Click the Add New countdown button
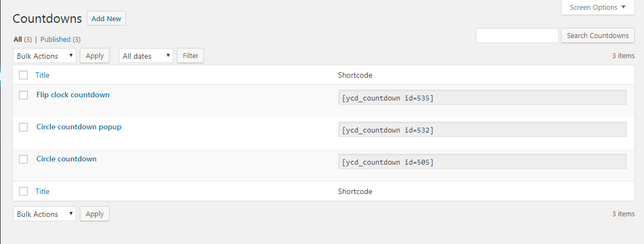The width and height of the screenshot is (644, 244). click(106, 18)
